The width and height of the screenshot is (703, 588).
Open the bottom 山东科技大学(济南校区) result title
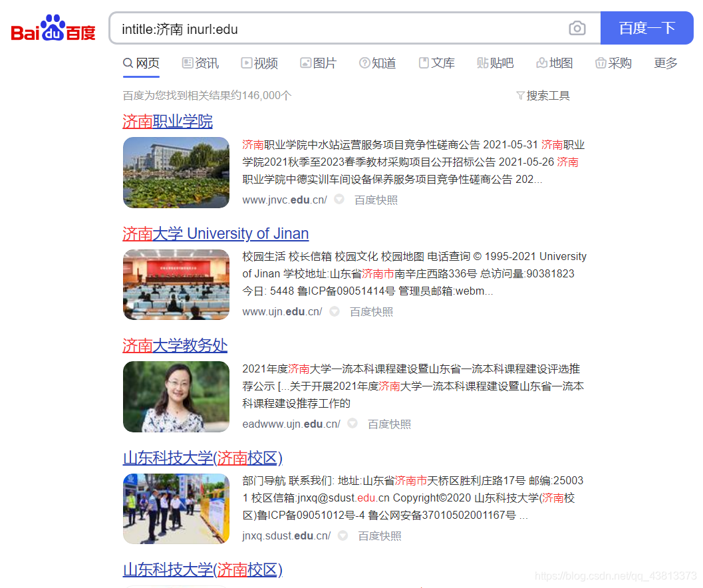[203, 569]
